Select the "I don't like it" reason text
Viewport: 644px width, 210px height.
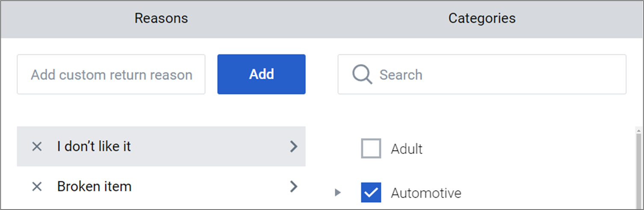[x=94, y=147]
